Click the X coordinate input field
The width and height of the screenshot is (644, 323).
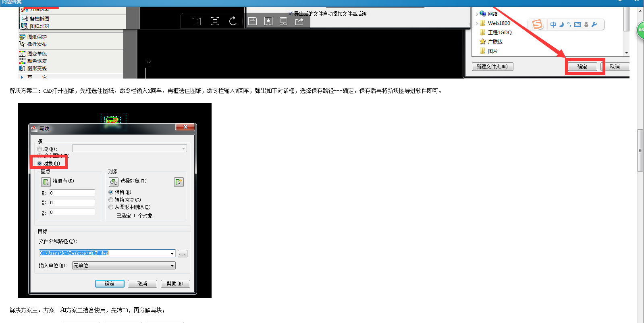72,193
